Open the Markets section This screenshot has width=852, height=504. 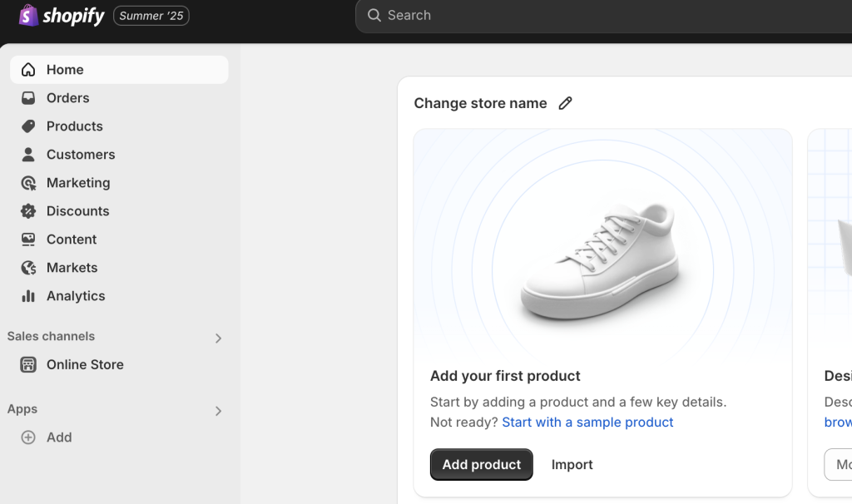(73, 267)
